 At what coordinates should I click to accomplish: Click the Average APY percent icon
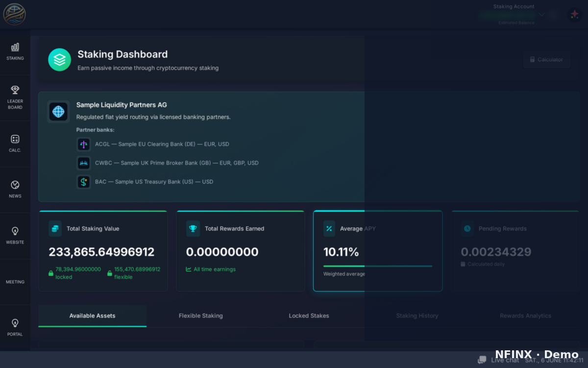329,229
